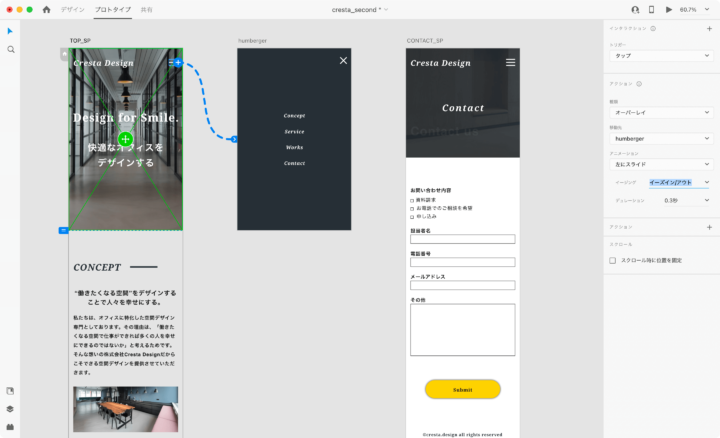Switch to the プロトタイプ tab

click(x=113, y=10)
